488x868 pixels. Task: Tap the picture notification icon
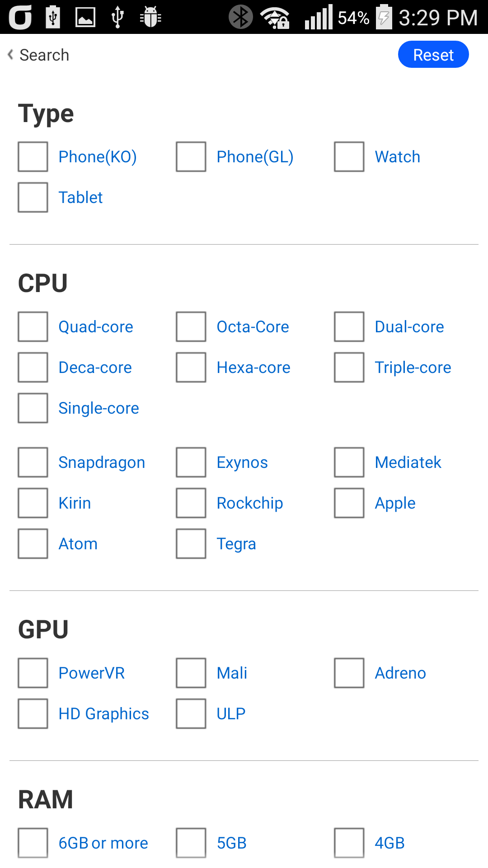(85, 17)
